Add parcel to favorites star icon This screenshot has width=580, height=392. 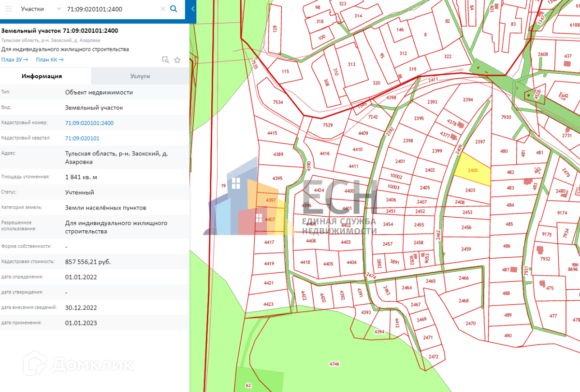[x=177, y=60]
